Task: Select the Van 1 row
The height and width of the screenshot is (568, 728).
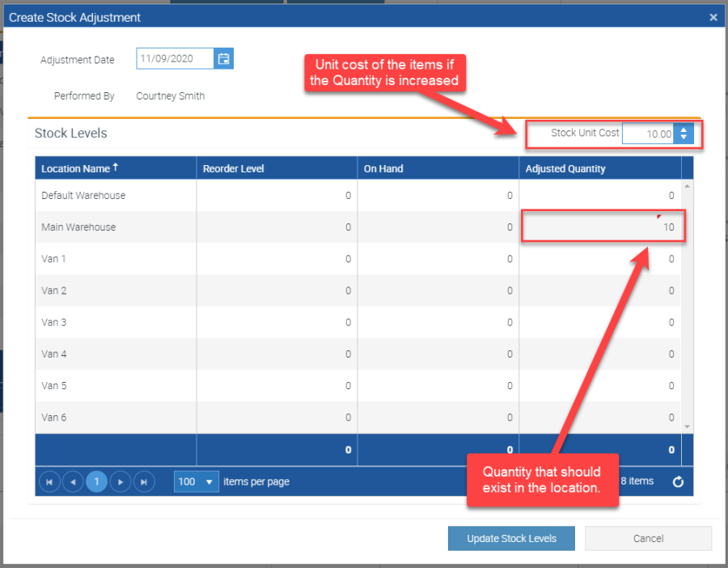Action: pyautogui.click(x=358, y=259)
